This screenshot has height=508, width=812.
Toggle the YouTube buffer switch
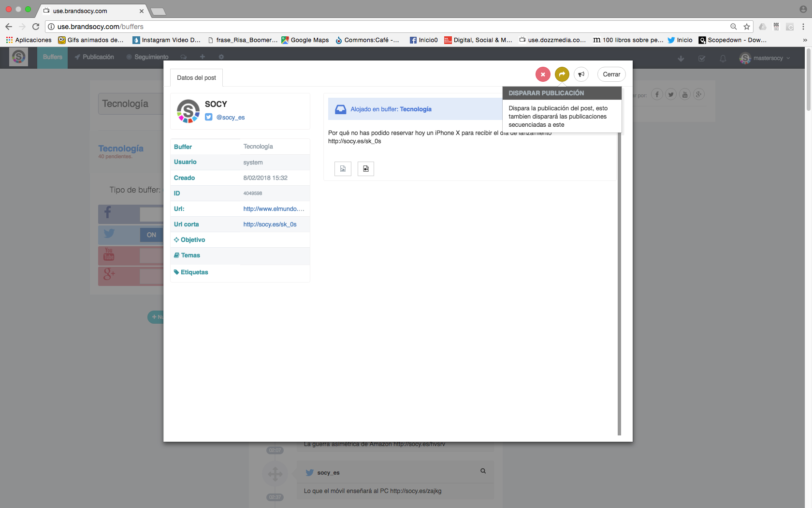pyautogui.click(x=151, y=256)
